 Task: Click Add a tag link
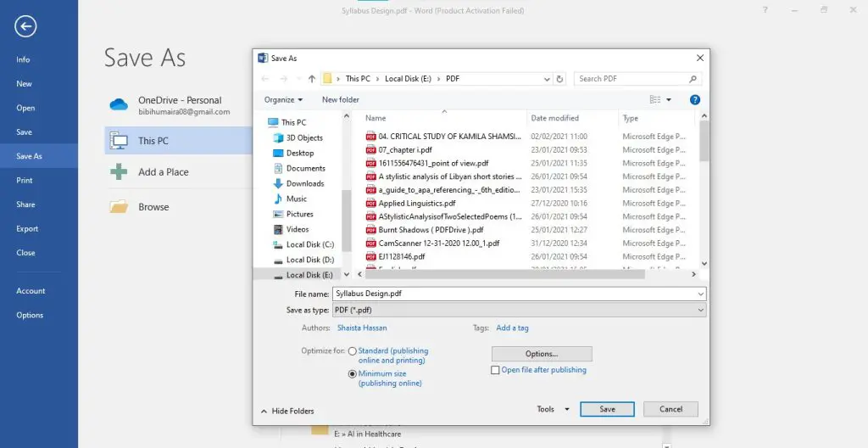point(512,328)
